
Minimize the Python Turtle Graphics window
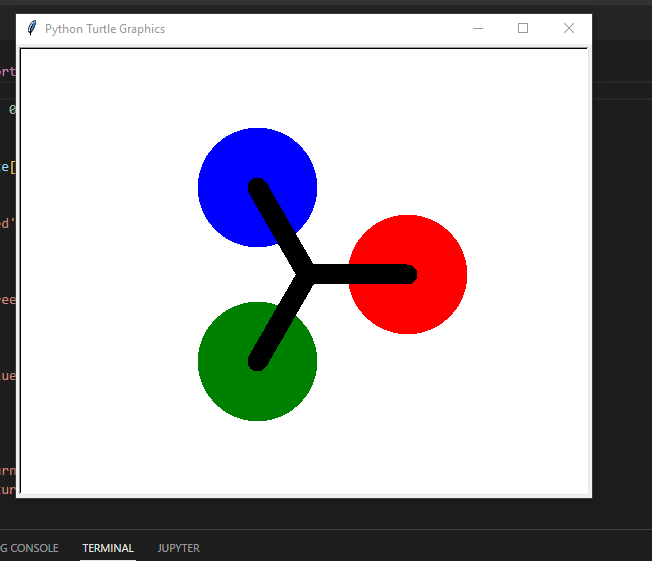coord(478,28)
